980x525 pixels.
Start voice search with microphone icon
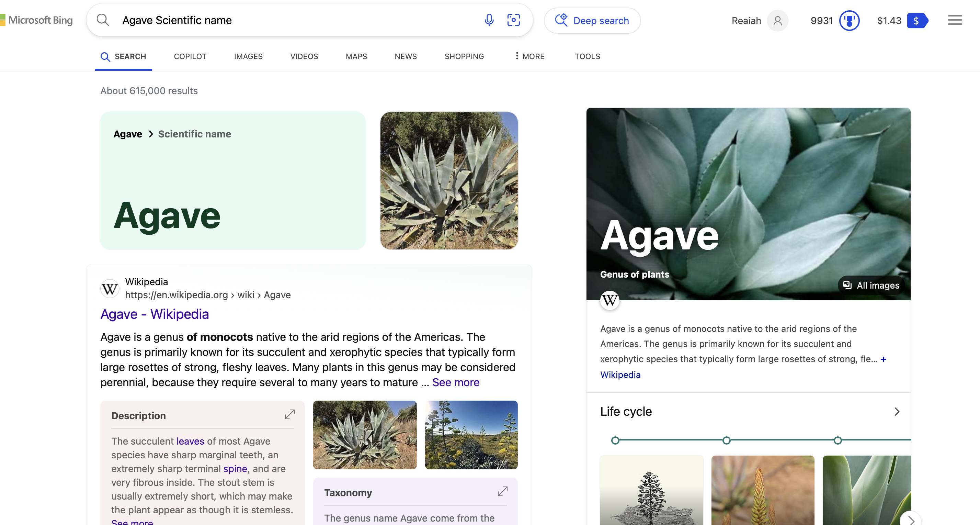(489, 20)
